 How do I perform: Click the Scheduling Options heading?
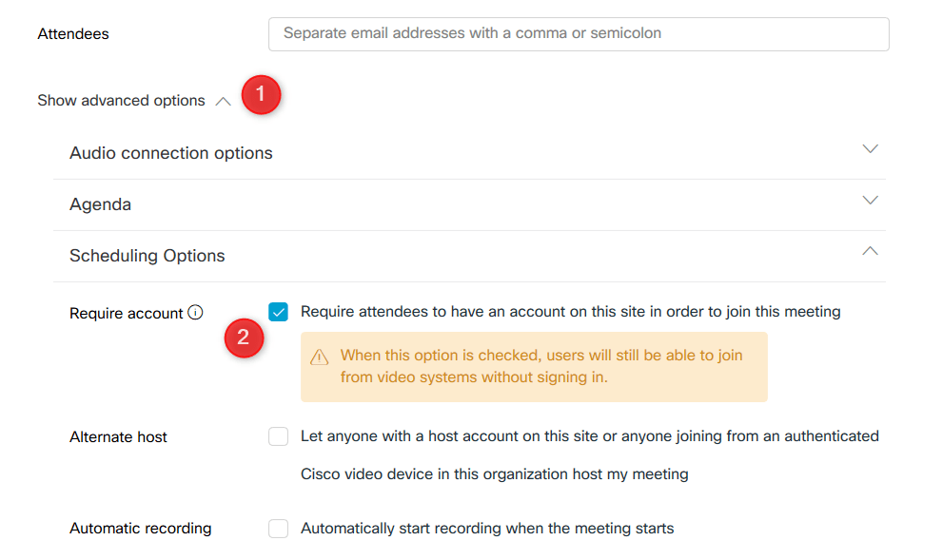(147, 256)
